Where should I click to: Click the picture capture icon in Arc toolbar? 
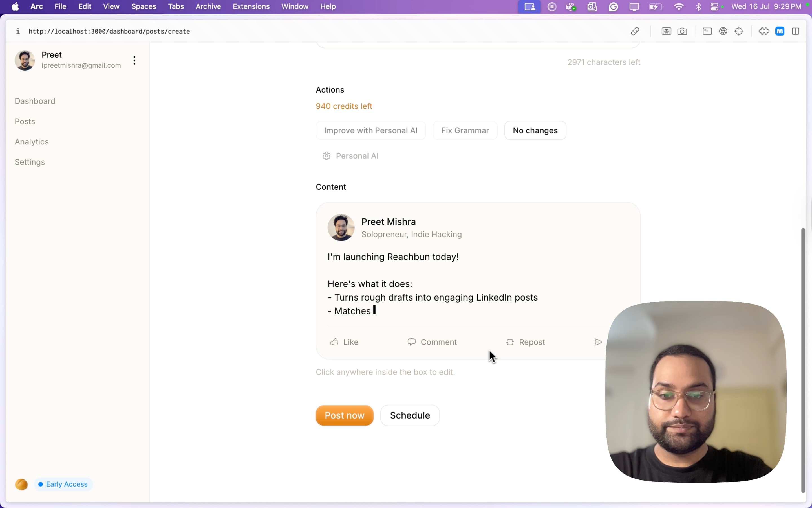coord(667,31)
